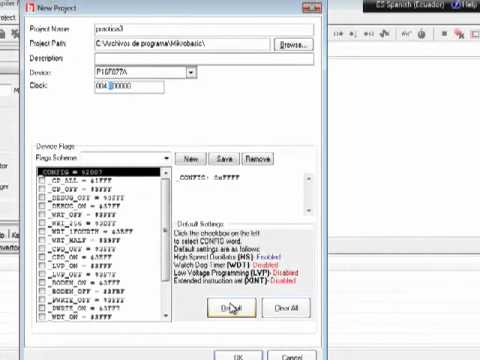Check the _WRT_HALF flag checkbox

click(x=42, y=240)
